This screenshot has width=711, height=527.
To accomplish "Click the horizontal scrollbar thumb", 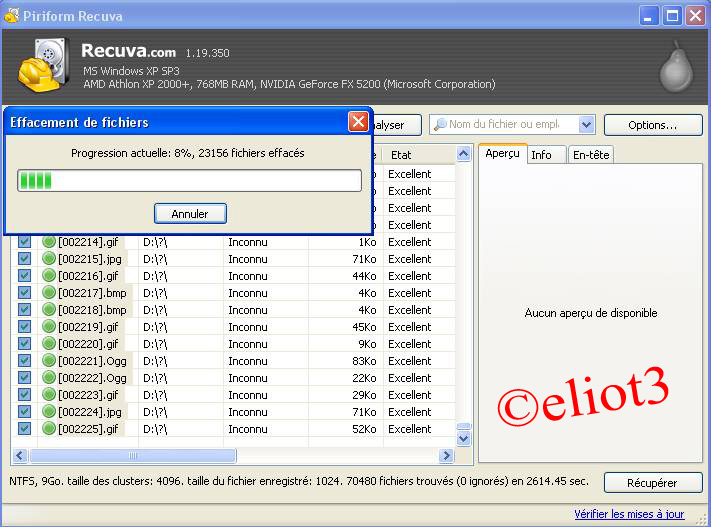I will (x=133, y=455).
